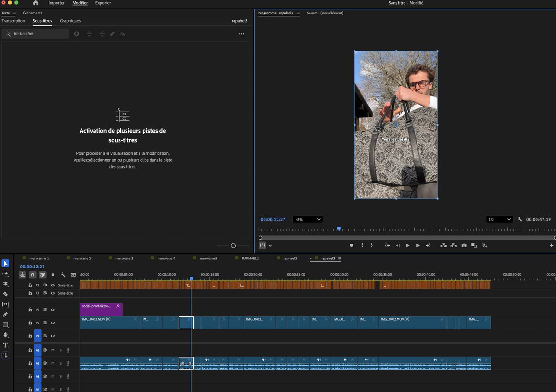The height and width of the screenshot is (392, 556).
Task: Open the timeline display settings wrench
Action: tap(63, 275)
